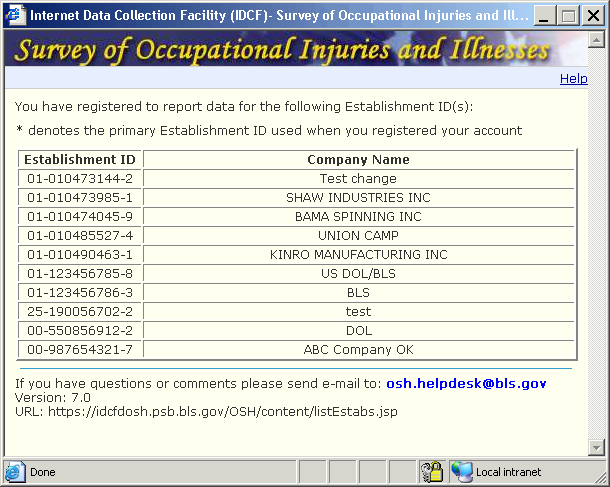Viewport: 610px width, 487px height.
Task: Select the ABC Company OK entry
Action: click(x=358, y=350)
